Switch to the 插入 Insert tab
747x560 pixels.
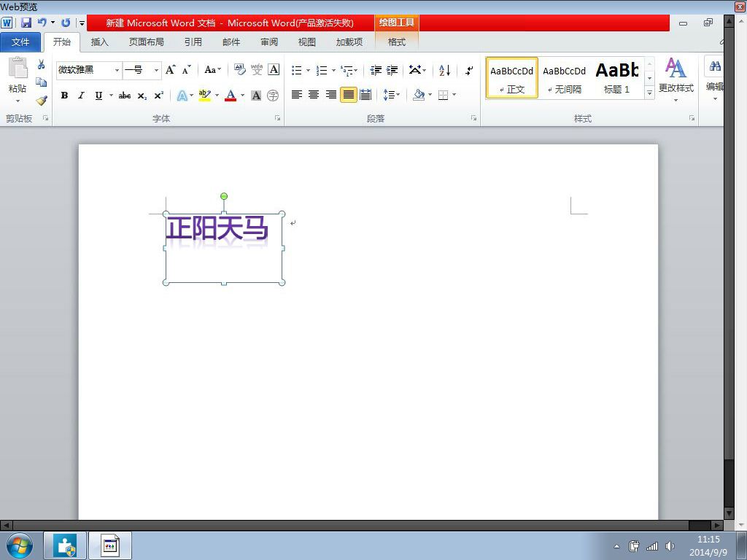click(99, 42)
